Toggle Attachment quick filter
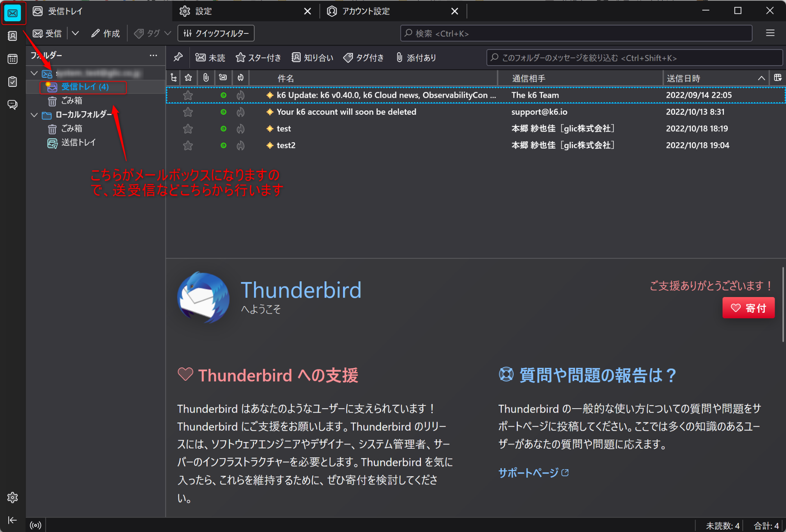Image resolution: width=786 pixels, height=532 pixels. coord(417,58)
